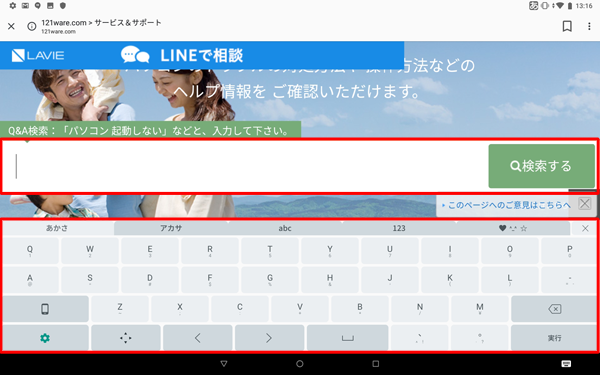
Task: Tap Android home circle button
Action: click(300, 364)
